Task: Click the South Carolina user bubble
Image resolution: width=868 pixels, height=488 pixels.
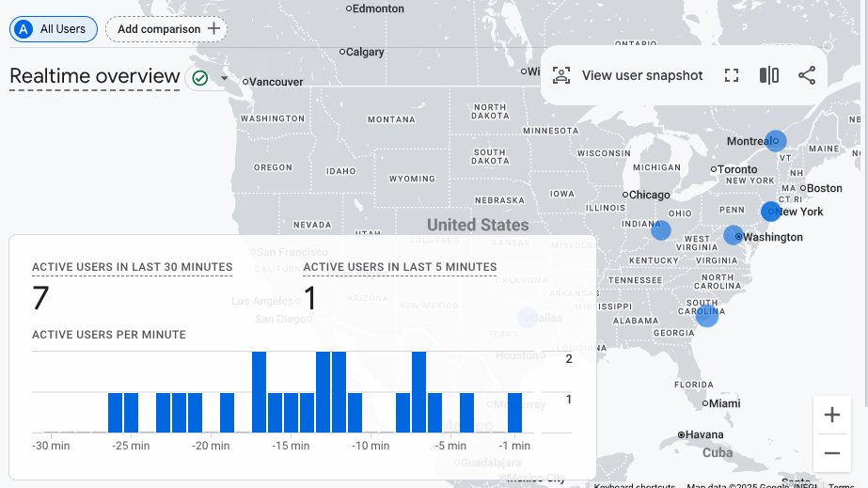Action: [707, 316]
